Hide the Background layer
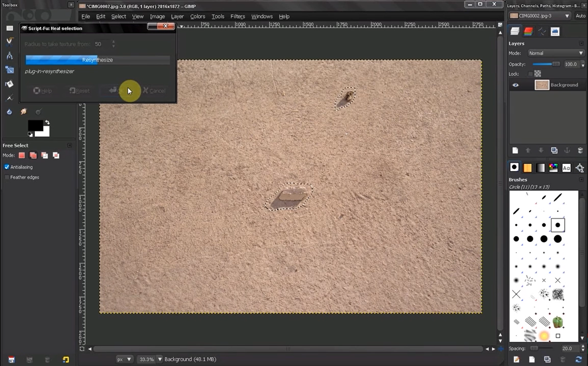Viewport: 588px width, 366px height. pyautogui.click(x=515, y=84)
